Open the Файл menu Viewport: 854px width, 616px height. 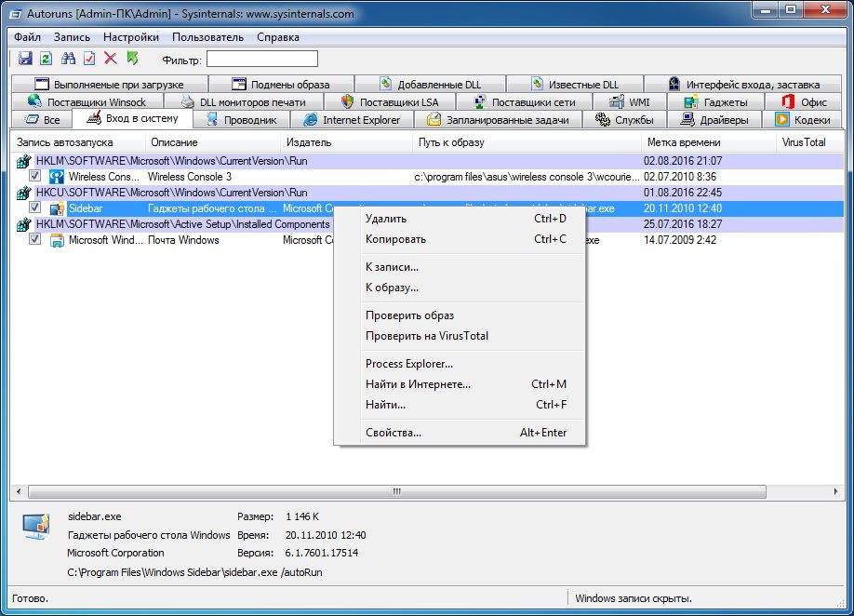(x=27, y=37)
